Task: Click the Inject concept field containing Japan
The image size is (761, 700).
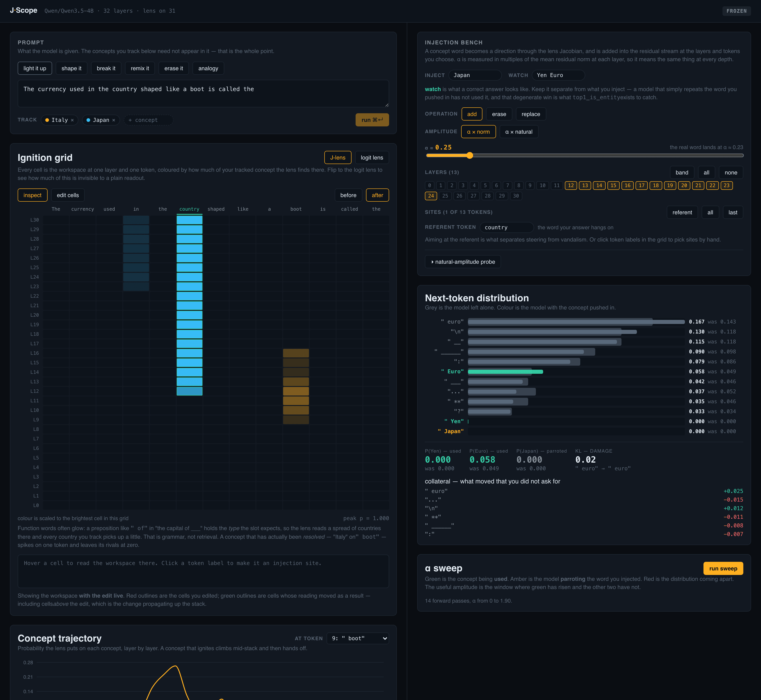Action: tap(475, 75)
